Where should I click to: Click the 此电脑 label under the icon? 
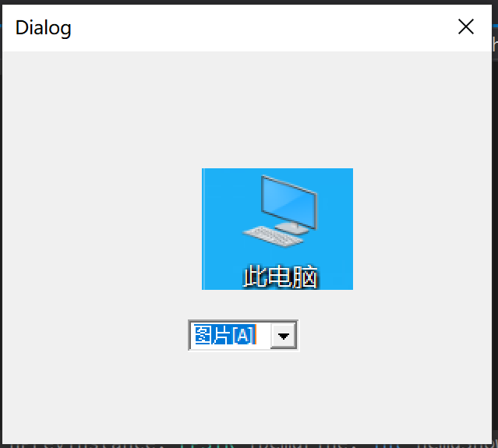click(x=280, y=277)
